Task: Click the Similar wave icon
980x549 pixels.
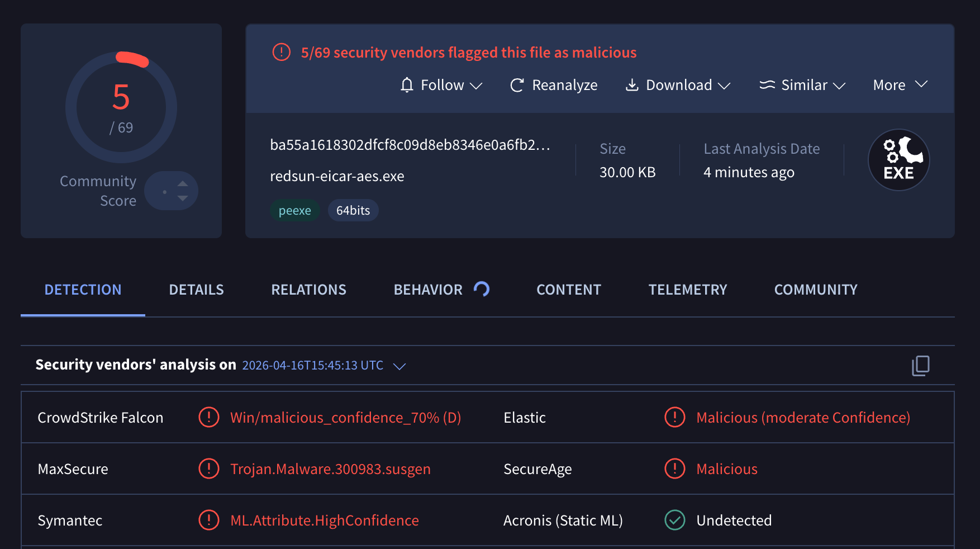Action: 767,85
